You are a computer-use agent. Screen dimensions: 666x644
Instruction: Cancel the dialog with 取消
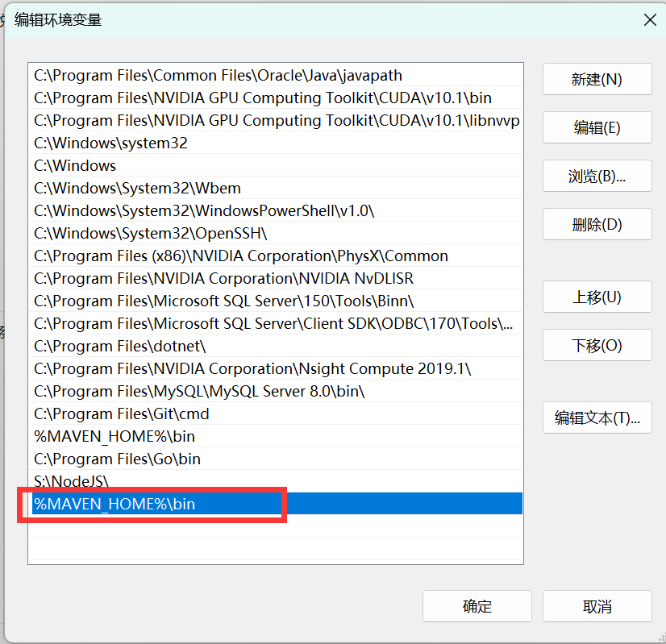[597, 606]
